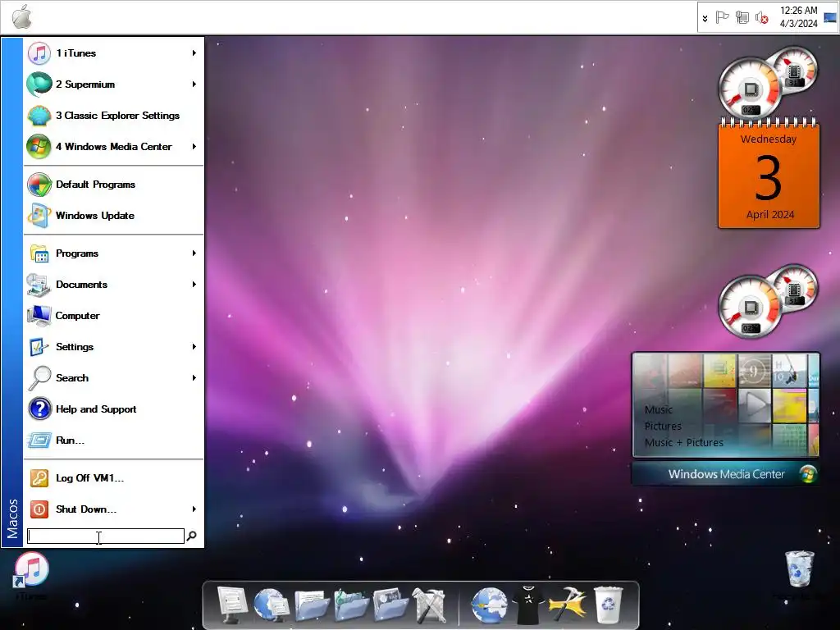This screenshot has height=630, width=840.
Task: Expand the Search submenu arrow
Action: (194, 377)
